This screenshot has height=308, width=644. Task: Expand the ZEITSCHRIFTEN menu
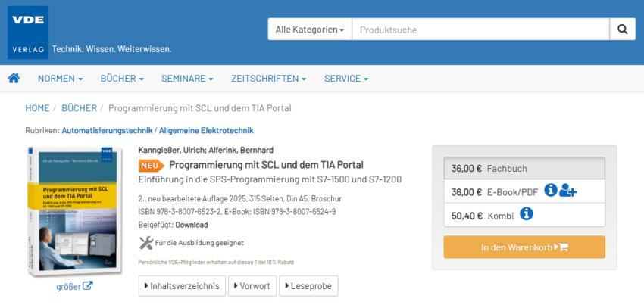(x=269, y=79)
